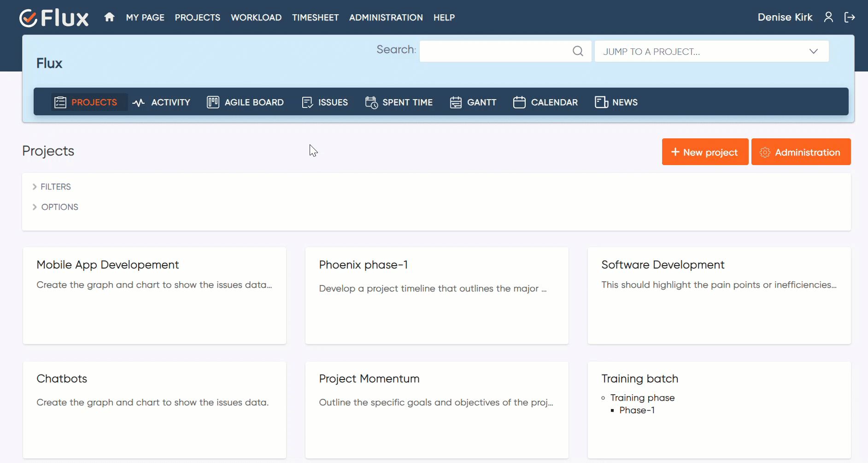Screen dimensions: 868x463
Task: Click the New project button
Action: click(x=704, y=152)
